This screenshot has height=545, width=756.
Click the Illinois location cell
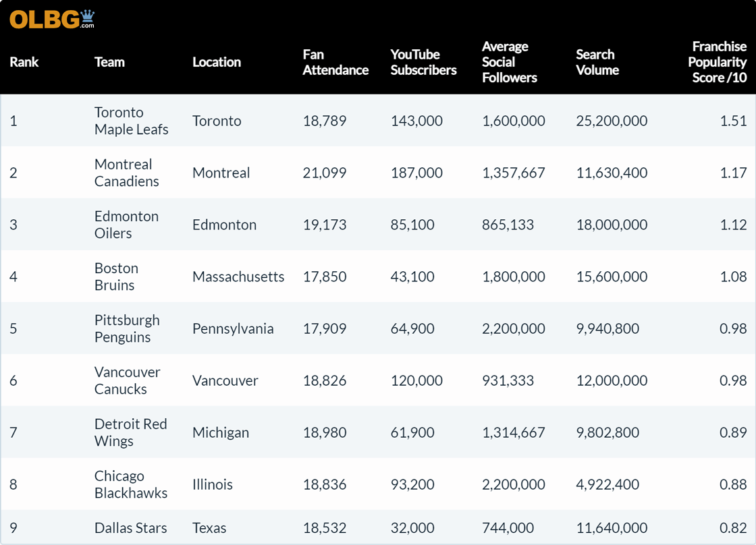pos(213,484)
